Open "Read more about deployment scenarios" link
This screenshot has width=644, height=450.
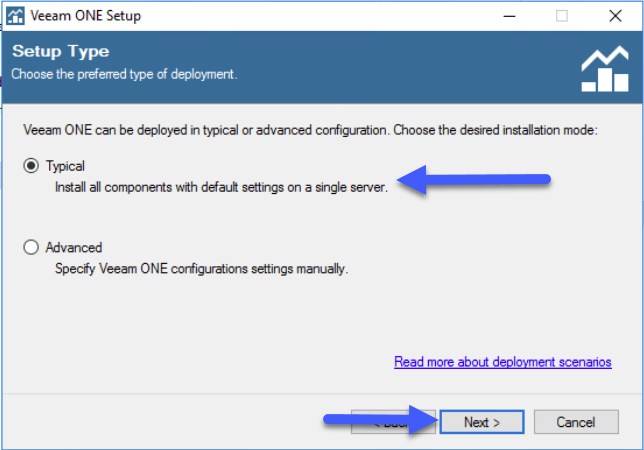(x=503, y=362)
